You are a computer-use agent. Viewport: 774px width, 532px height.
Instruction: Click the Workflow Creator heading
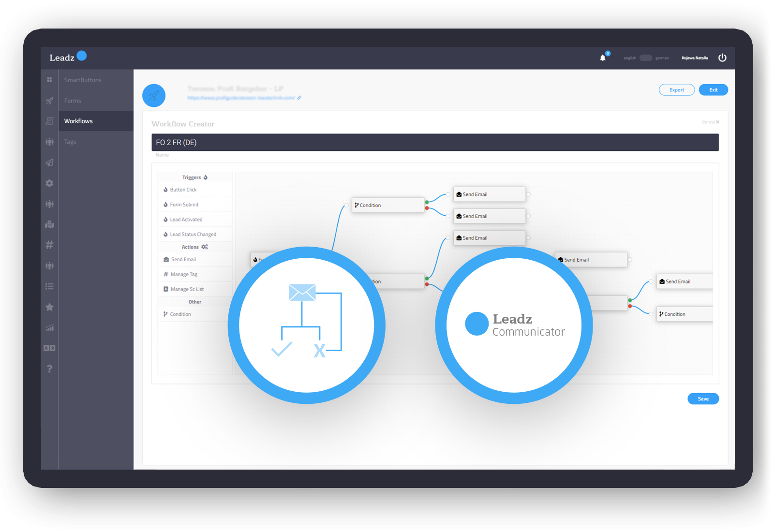(x=183, y=124)
